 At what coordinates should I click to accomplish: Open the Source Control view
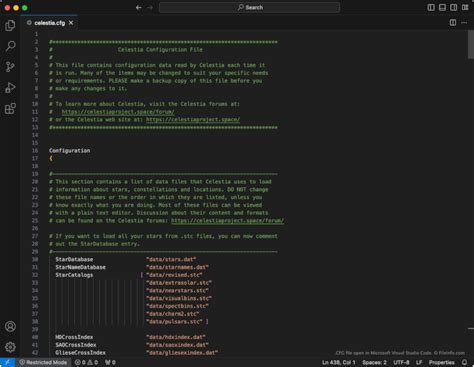tap(10, 67)
